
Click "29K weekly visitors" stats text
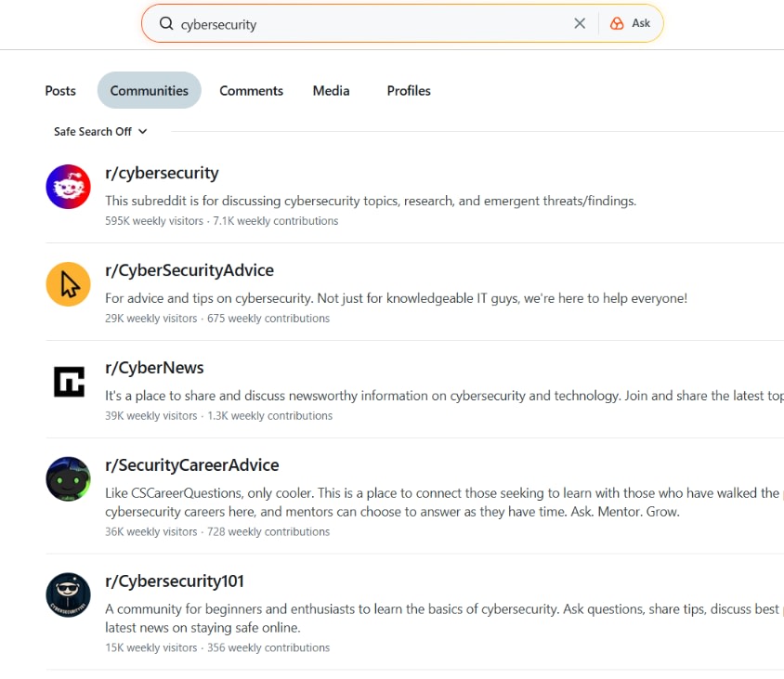click(151, 319)
